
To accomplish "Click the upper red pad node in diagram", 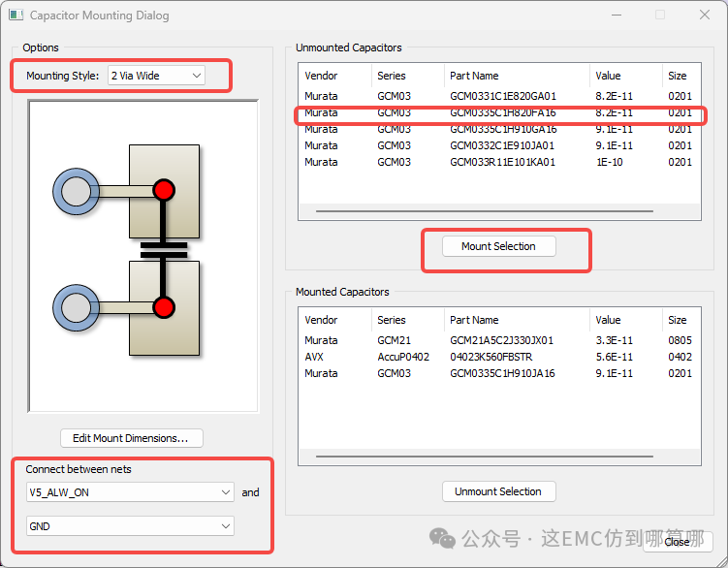I will [164, 190].
